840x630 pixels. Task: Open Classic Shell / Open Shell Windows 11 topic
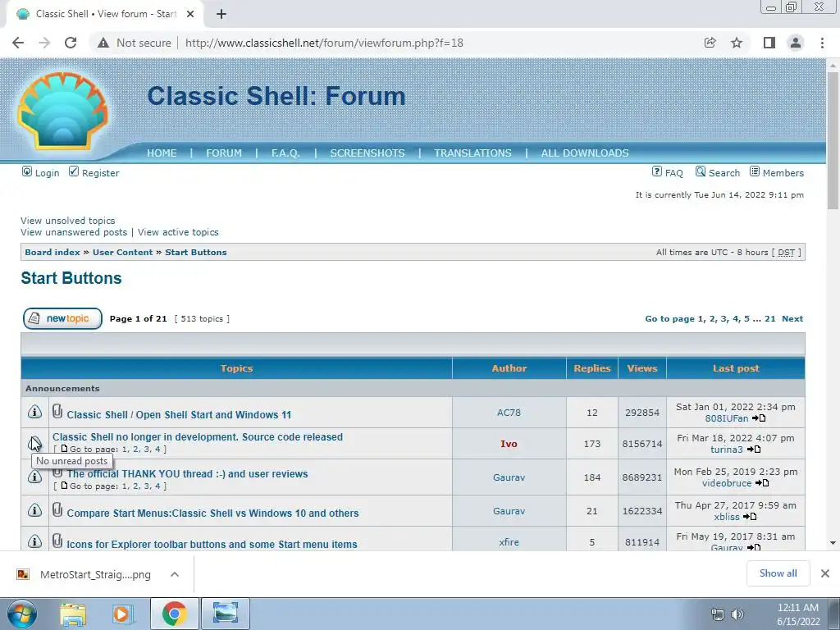179,414
